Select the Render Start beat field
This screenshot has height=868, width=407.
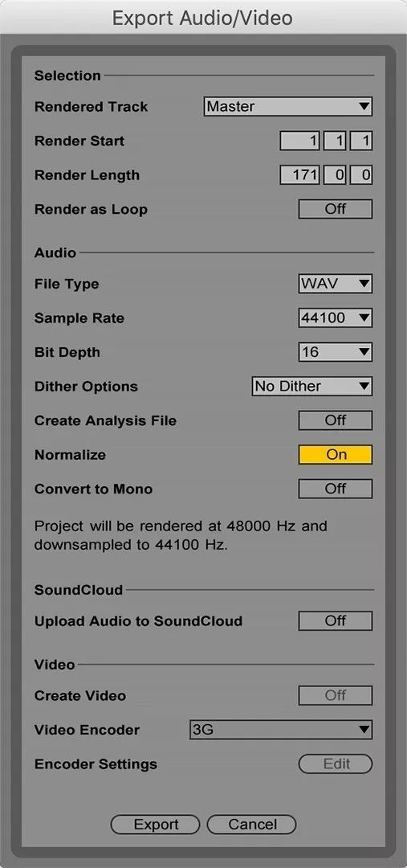pos(335,141)
